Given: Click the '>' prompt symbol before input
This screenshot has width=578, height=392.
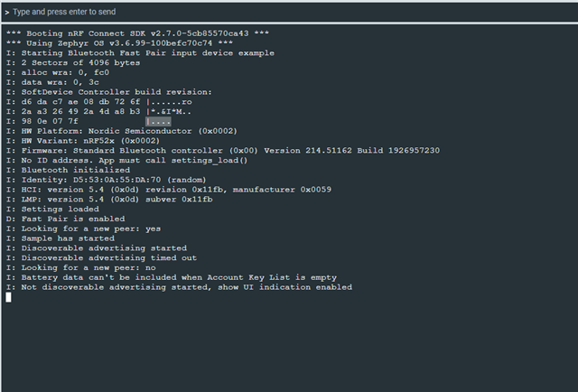Looking at the screenshot, I should [x=7, y=12].
